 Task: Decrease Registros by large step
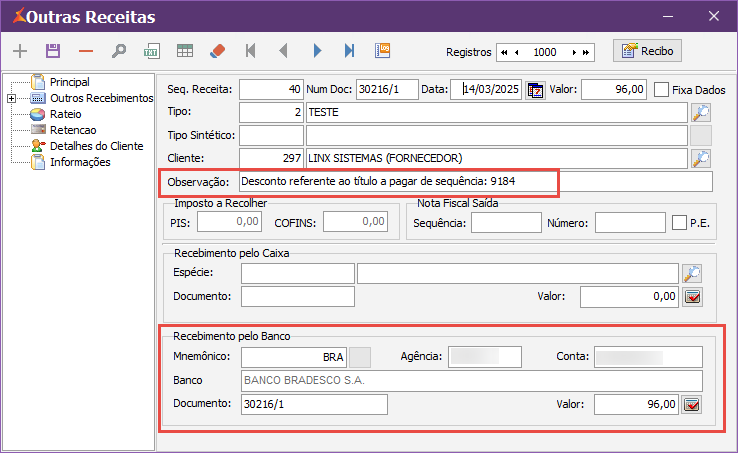pos(504,52)
